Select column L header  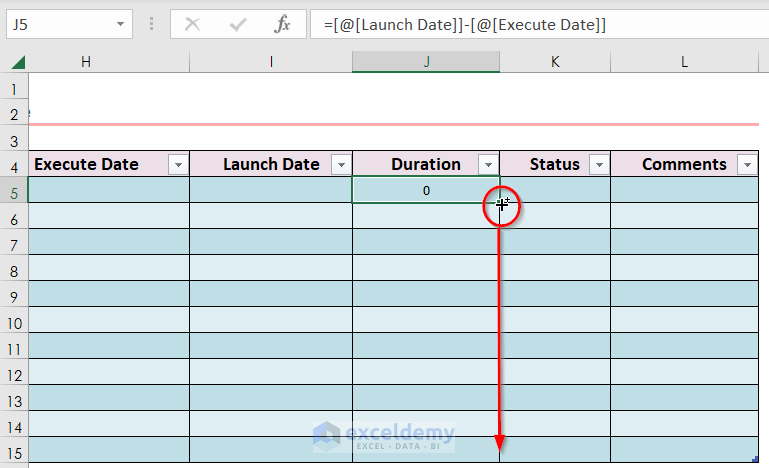coord(685,62)
